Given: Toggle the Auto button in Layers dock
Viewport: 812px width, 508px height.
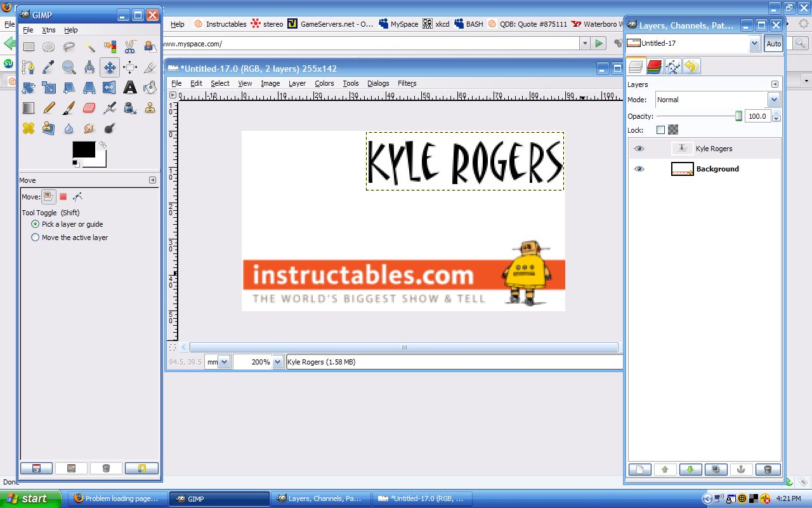Looking at the screenshot, I should point(773,44).
